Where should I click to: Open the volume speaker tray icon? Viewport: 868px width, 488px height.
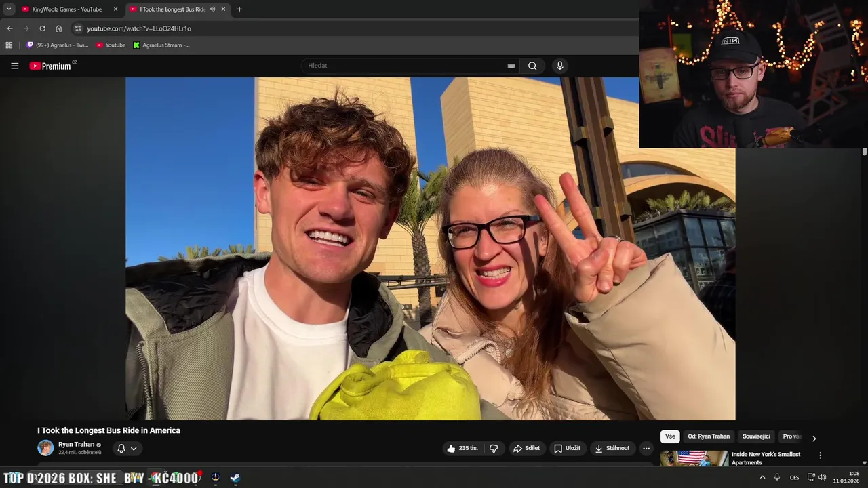822,477
